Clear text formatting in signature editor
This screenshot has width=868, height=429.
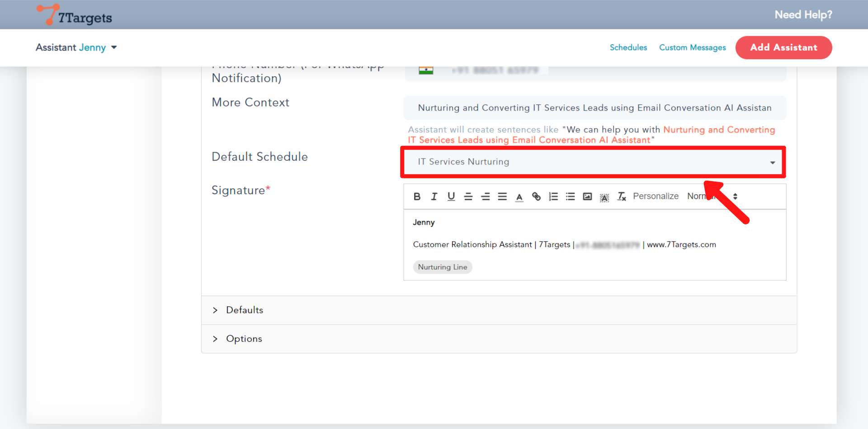(622, 196)
